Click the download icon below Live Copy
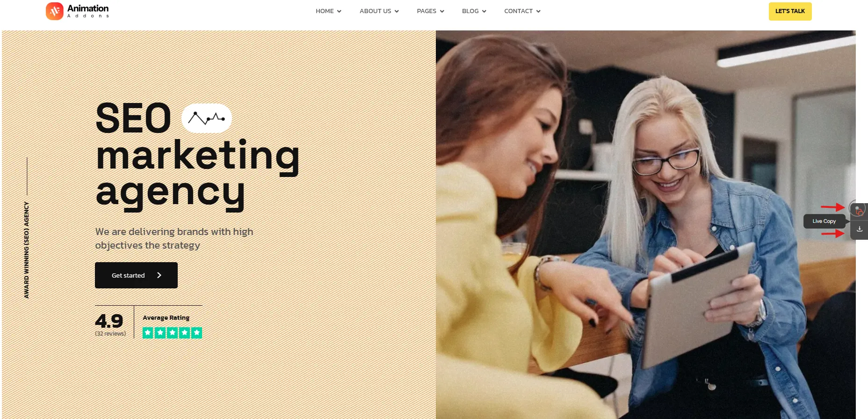 click(x=860, y=229)
